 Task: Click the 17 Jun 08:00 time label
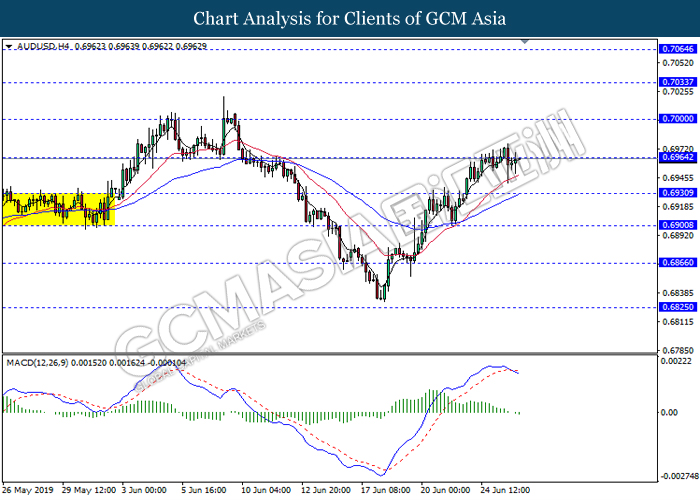click(x=385, y=490)
